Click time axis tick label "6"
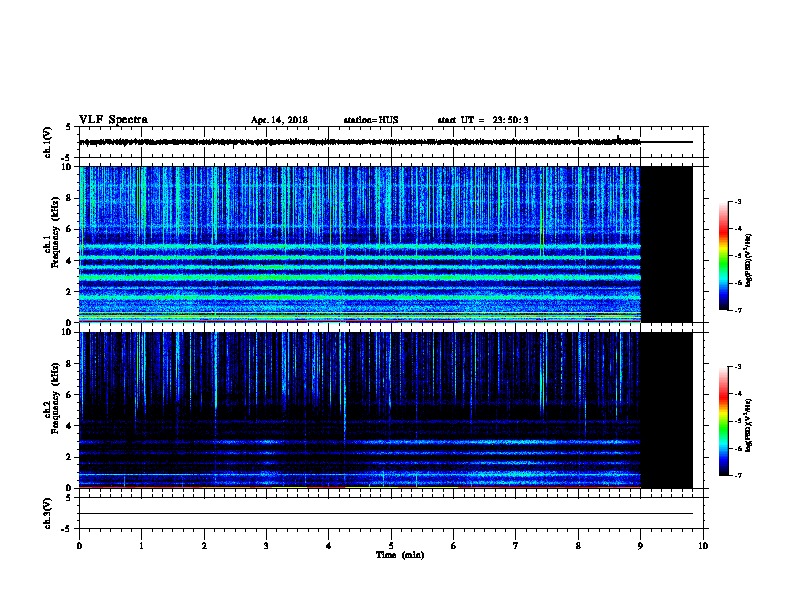 453,546
